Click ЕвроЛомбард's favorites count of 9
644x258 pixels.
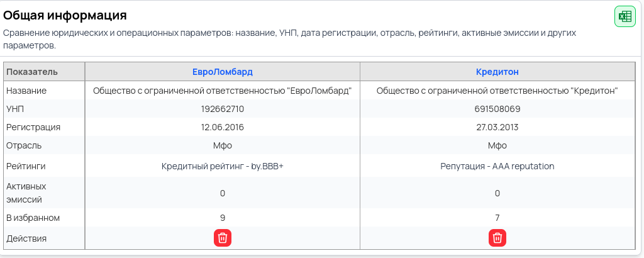tap(223, 218)
